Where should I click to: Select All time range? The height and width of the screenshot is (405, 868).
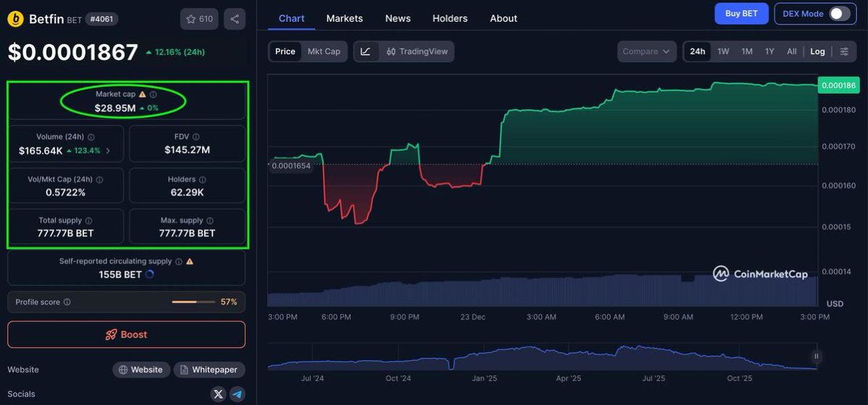[x=792, y=51]
